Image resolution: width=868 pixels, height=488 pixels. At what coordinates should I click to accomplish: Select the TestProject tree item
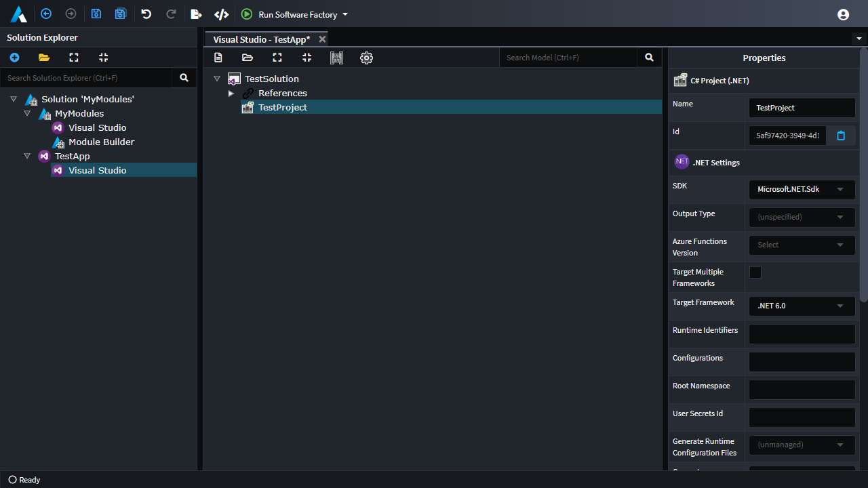(282, 107)
